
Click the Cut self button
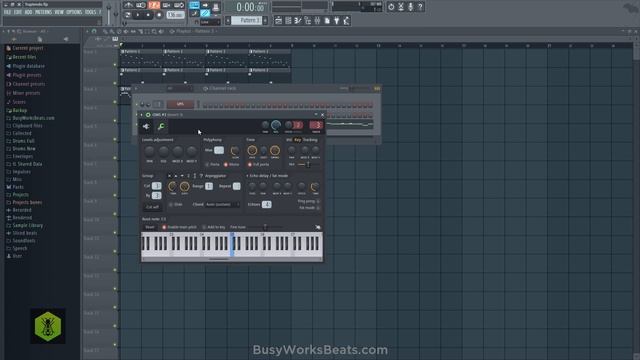153,207
